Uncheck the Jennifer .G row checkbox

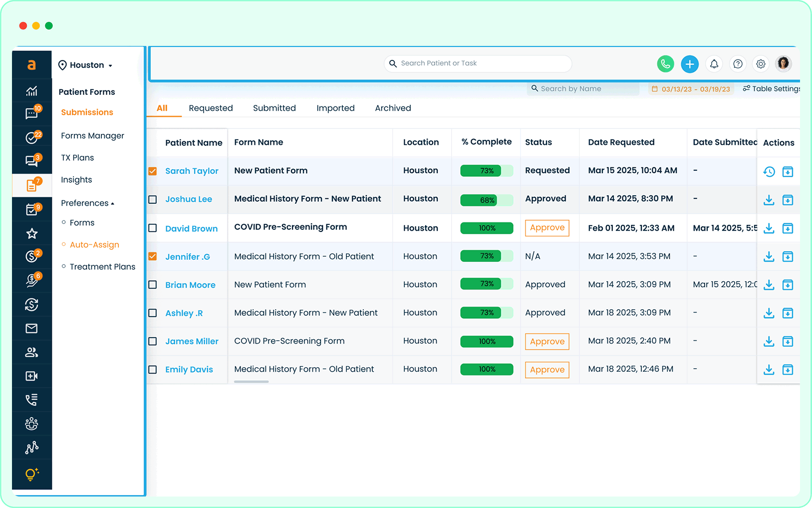[x=153, y=257]
